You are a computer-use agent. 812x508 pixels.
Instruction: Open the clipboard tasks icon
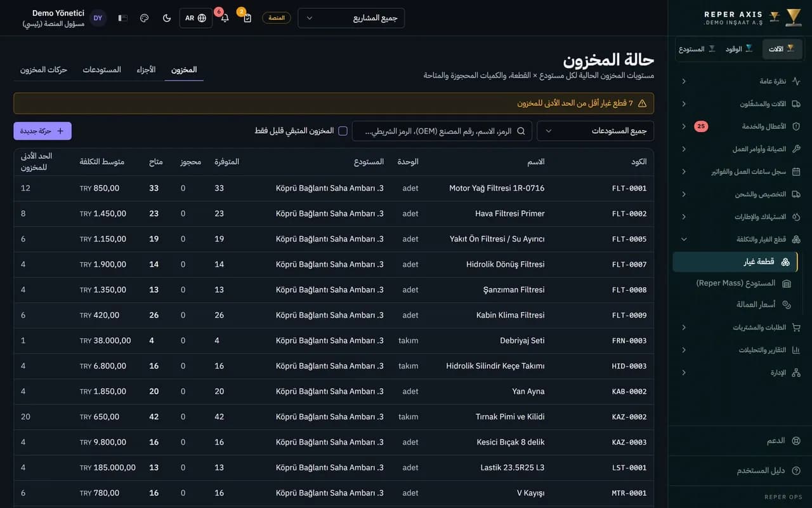tap(247, 18)
